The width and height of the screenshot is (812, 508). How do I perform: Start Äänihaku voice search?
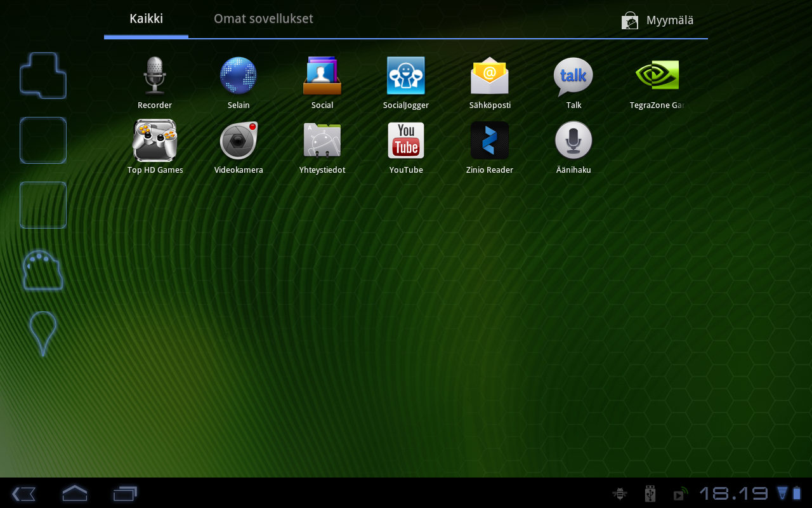tap(573, 147)
